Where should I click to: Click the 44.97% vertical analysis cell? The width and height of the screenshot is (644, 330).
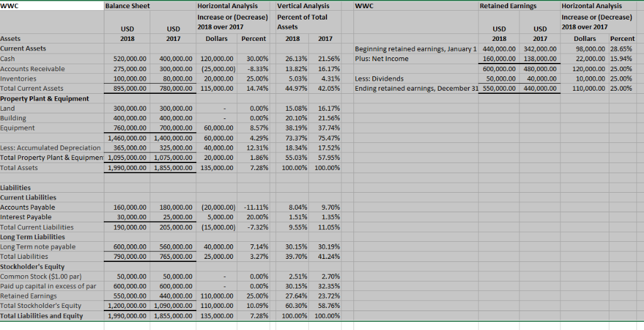(297, 88)
